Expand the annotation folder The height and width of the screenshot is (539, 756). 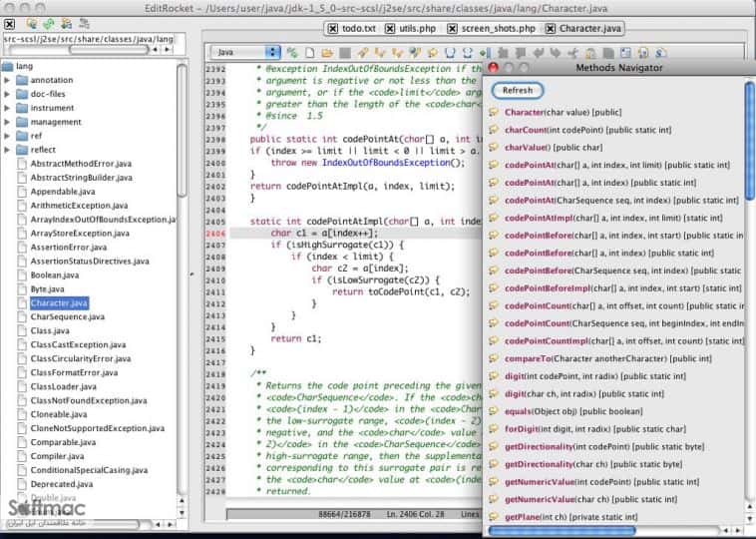point(7,80)
